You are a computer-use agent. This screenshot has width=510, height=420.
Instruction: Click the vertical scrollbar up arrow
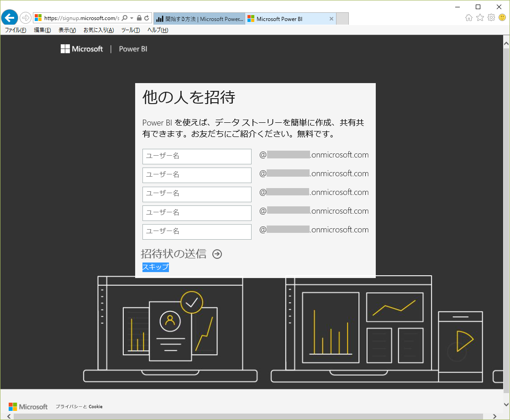tap(506, 43)
